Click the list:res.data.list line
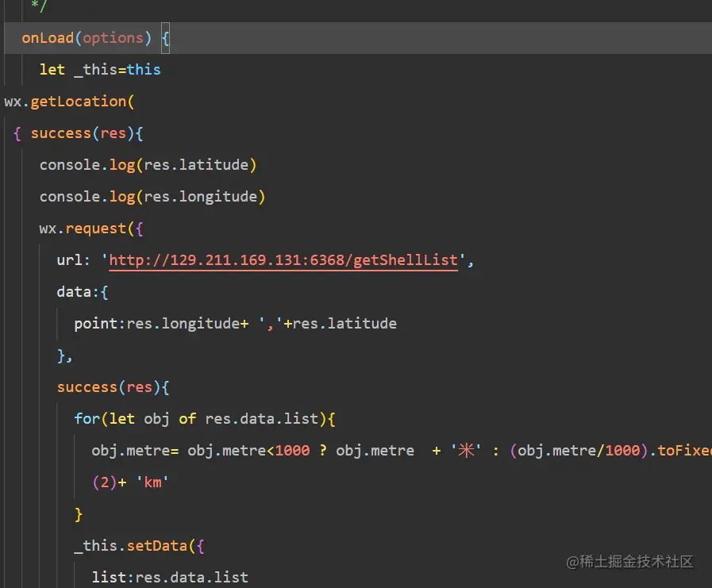The image size is (712, 588). point(170,578)
